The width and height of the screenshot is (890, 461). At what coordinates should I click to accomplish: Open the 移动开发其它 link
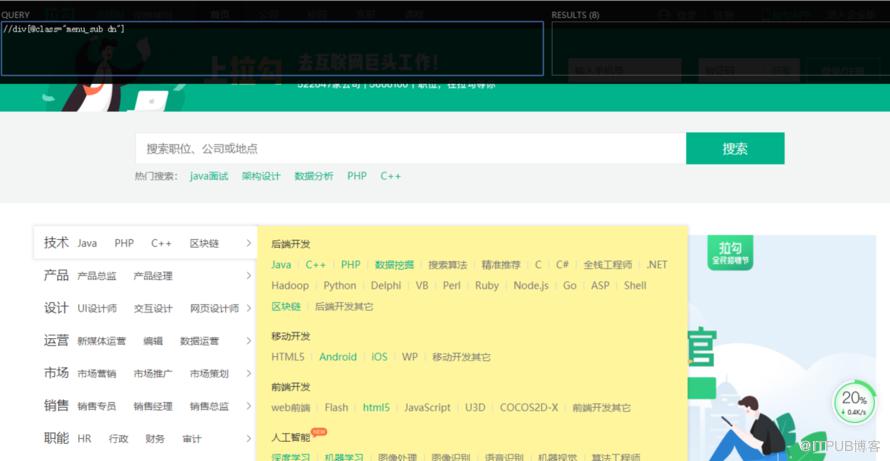coord(461,357)
